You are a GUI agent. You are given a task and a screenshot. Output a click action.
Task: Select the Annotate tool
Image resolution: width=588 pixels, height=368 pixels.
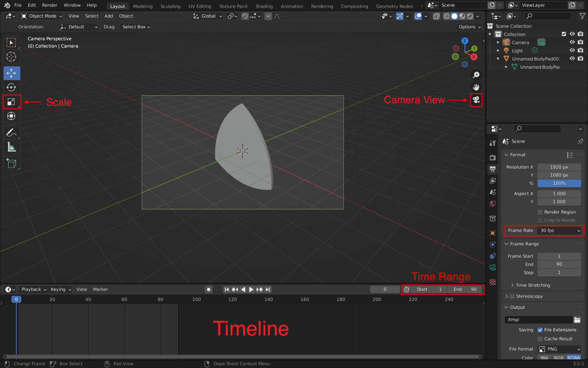11,132
